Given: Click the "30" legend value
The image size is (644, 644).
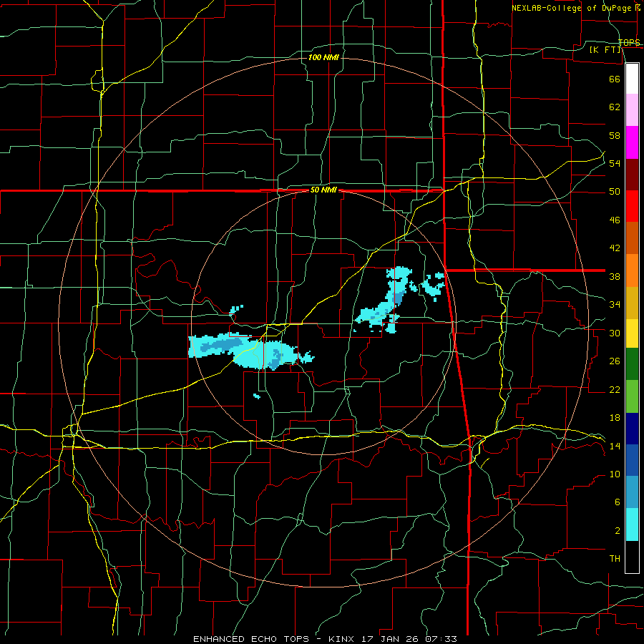Looking at the screenshot, I should point(615,333).
